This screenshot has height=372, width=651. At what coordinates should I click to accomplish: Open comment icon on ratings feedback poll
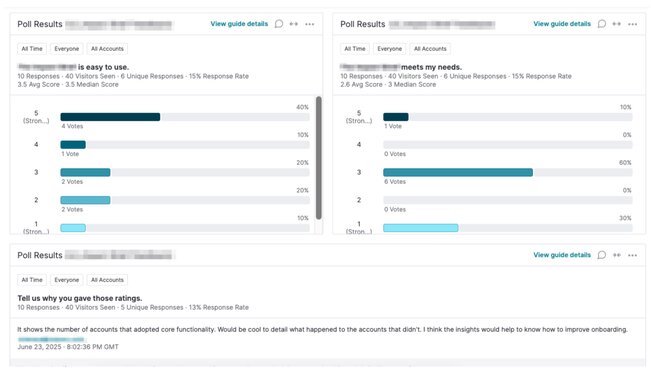click(x=602, y=255)
